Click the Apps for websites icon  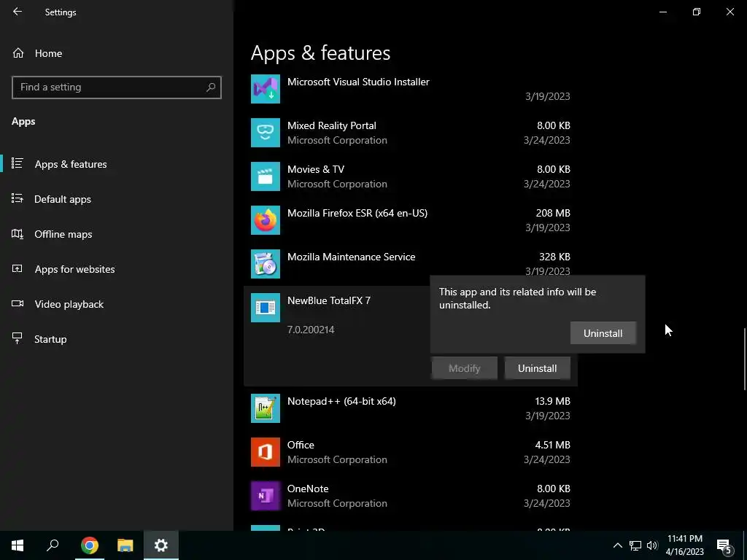point(18,268)
